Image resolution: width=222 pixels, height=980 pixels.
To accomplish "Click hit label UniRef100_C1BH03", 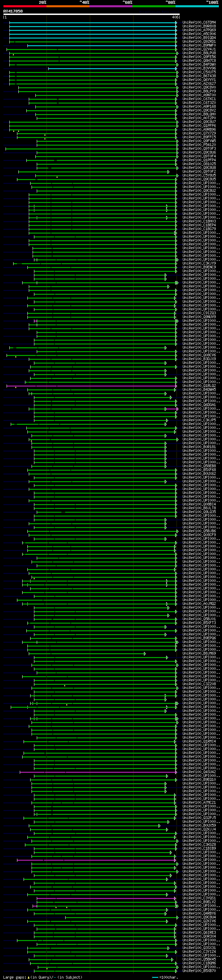I will (x=199, y=221).
